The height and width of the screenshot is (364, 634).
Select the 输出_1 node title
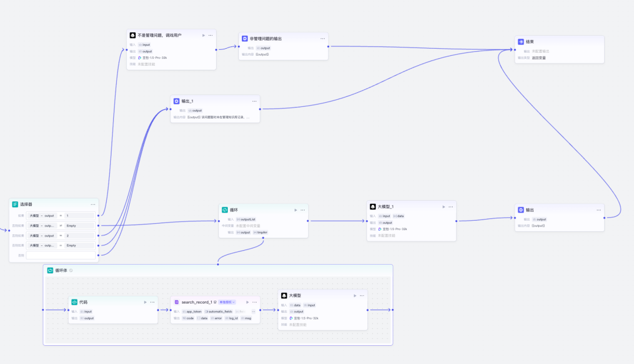[x=187, y=101]
